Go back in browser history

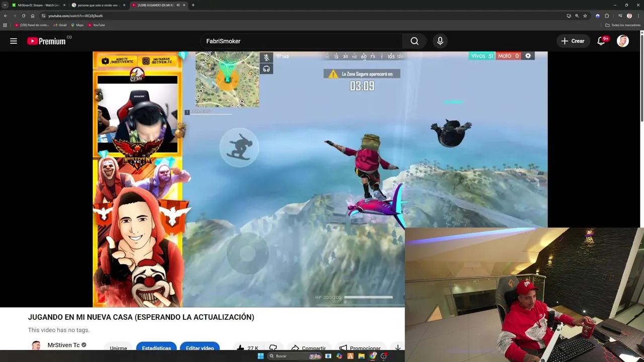coord(6,16)
